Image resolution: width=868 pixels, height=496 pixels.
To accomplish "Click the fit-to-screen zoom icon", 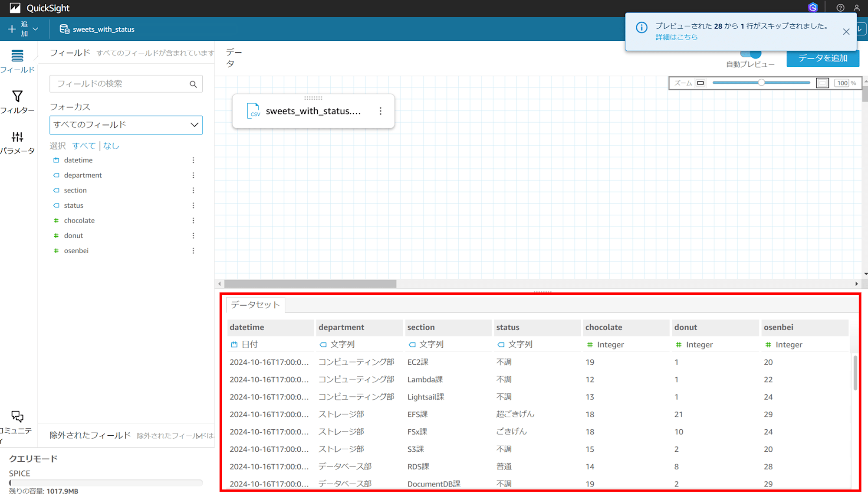I will pyautogui.click(x=822, y=83).
